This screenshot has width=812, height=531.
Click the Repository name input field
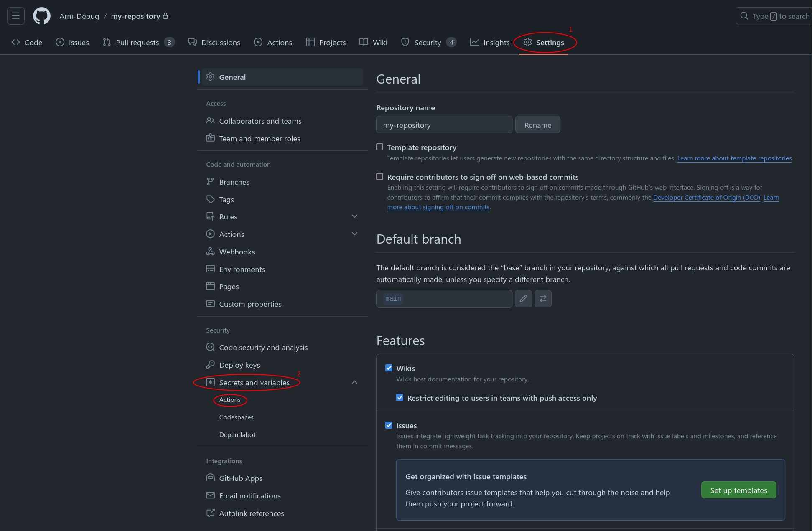(x=444, y=125)
